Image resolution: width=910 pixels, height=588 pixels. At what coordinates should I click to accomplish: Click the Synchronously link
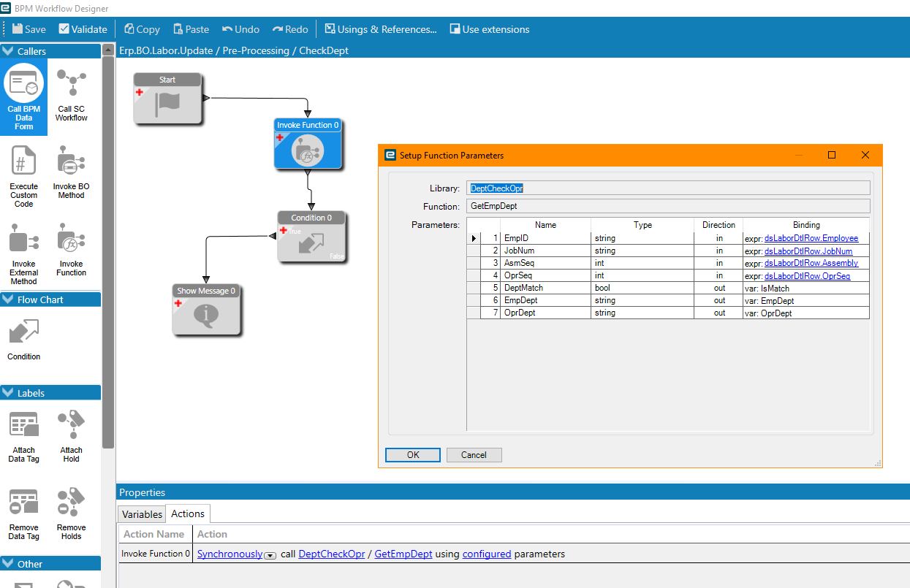coord(230,554)
